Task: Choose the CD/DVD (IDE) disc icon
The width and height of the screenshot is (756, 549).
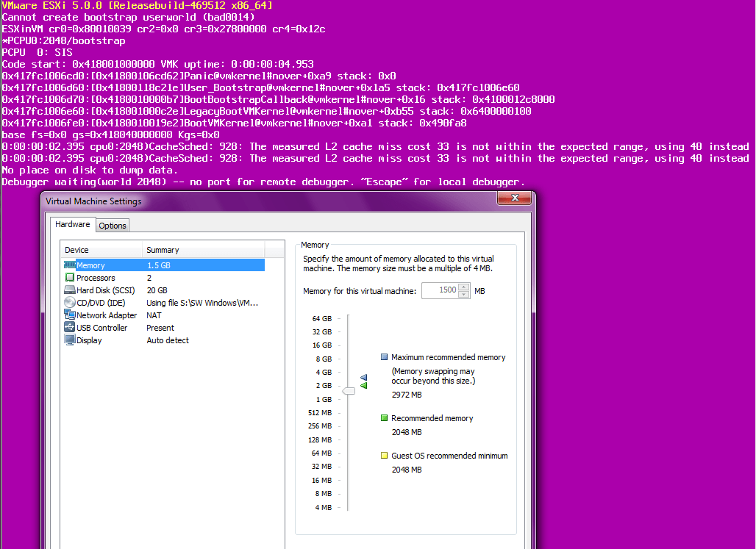Action: pyautogui.click(x=70, y=303)
